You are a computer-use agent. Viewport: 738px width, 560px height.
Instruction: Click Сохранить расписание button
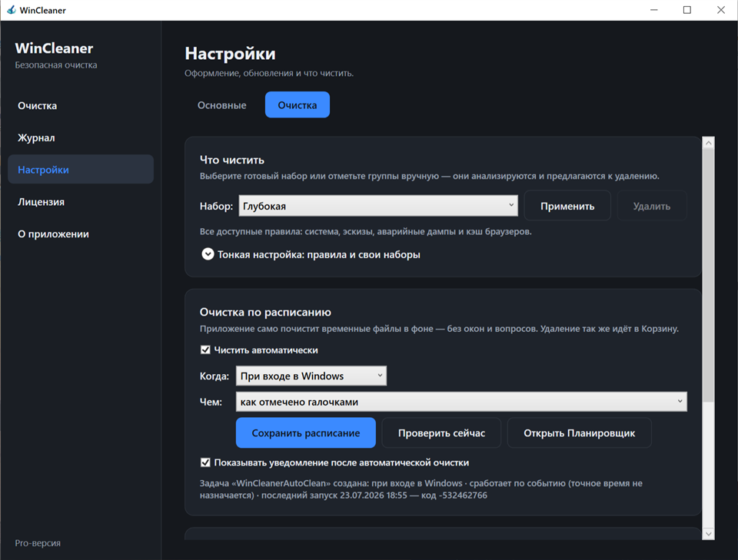click(x=306, y=432)
